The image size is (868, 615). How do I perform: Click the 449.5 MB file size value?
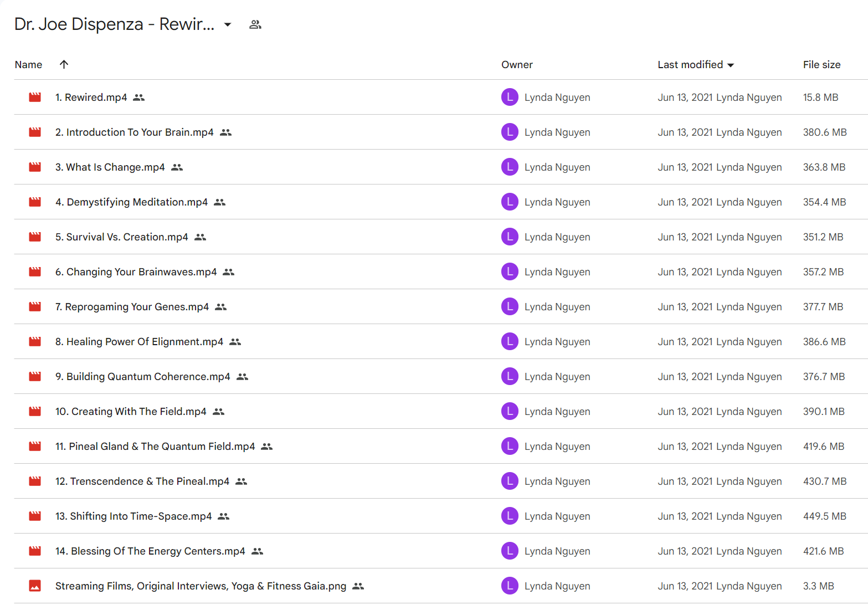pos(825,516)
